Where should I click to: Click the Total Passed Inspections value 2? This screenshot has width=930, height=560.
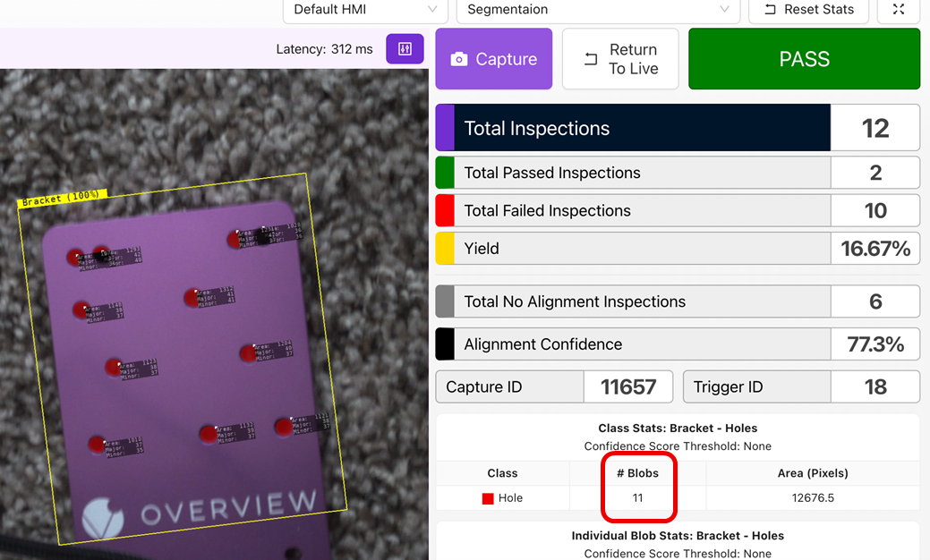tap(875, 173)
